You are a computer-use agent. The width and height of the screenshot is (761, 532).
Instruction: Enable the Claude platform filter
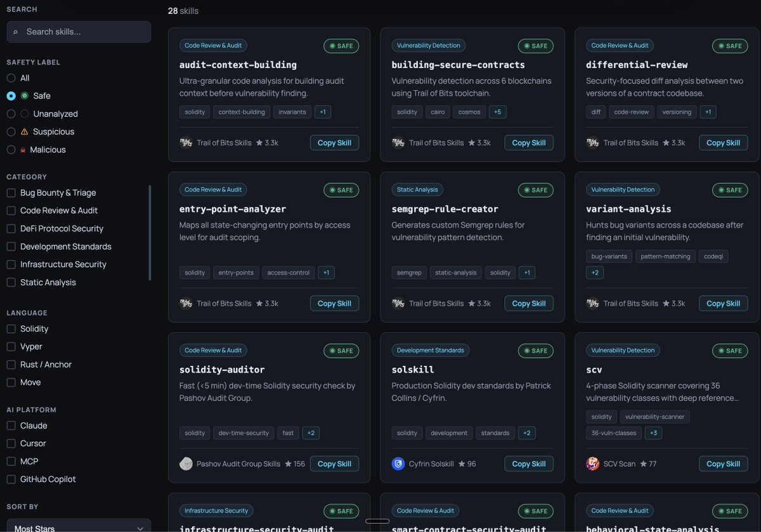tap(11, 425)
